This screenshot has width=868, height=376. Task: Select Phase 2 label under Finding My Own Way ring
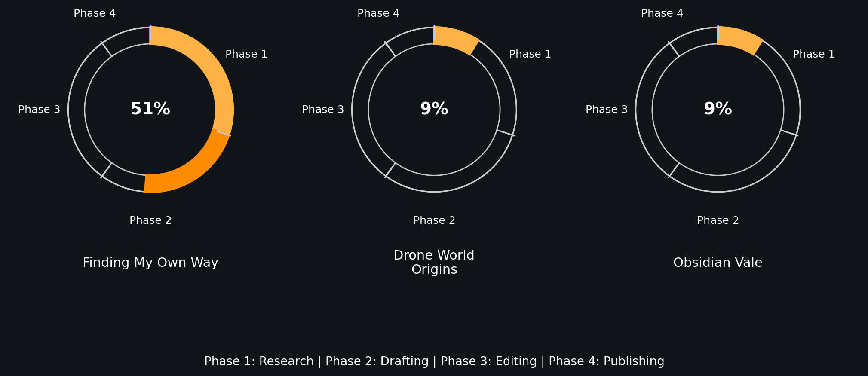coord(150,220)
